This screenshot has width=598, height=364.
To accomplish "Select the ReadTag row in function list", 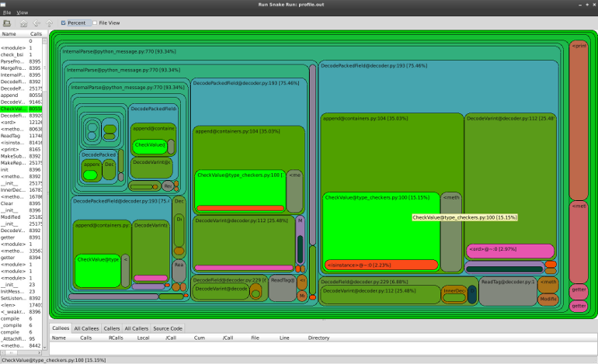I will (21, 136).
